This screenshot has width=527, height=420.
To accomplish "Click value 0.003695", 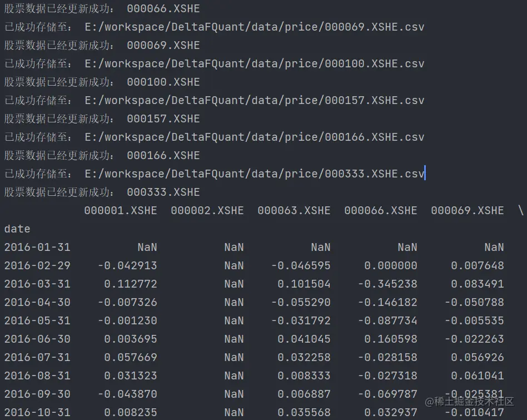I will coord(131,339).
